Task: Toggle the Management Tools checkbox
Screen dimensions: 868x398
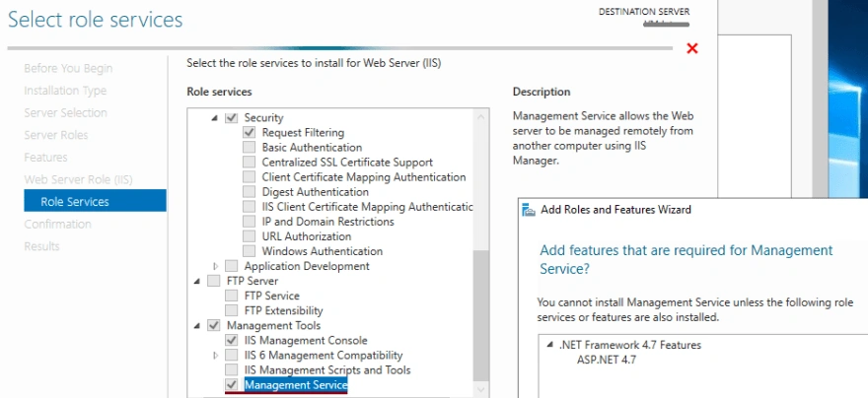Action: coord(214,325)
